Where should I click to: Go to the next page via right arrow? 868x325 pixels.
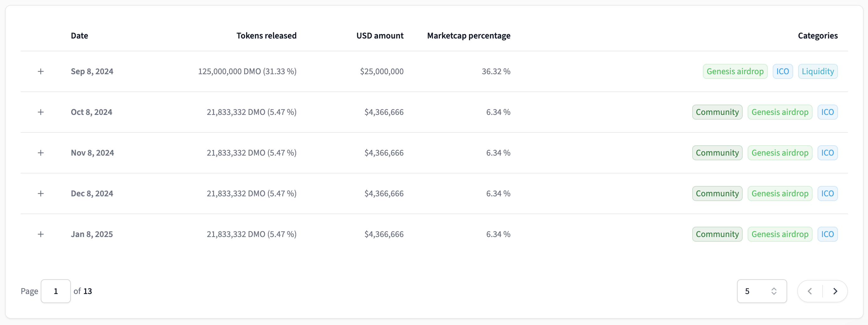coord(835,291)
